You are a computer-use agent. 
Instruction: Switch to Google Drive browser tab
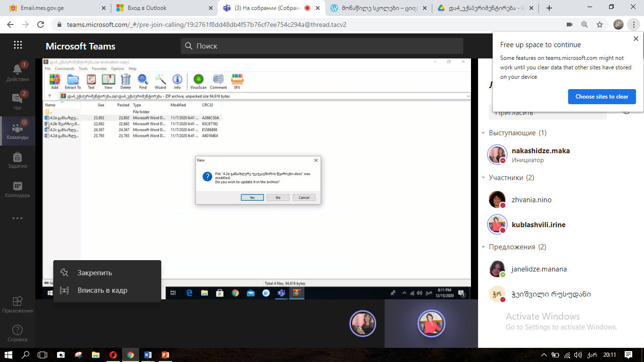coord(486,8)
